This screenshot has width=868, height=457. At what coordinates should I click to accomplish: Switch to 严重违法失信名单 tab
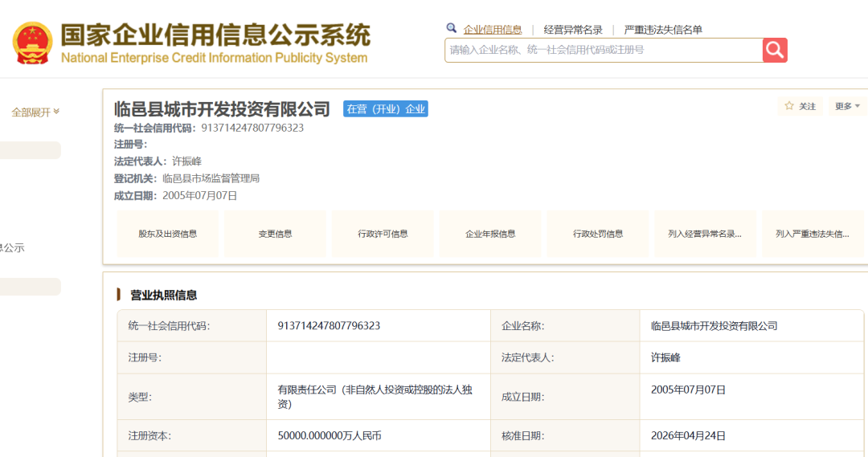[663, 30]
